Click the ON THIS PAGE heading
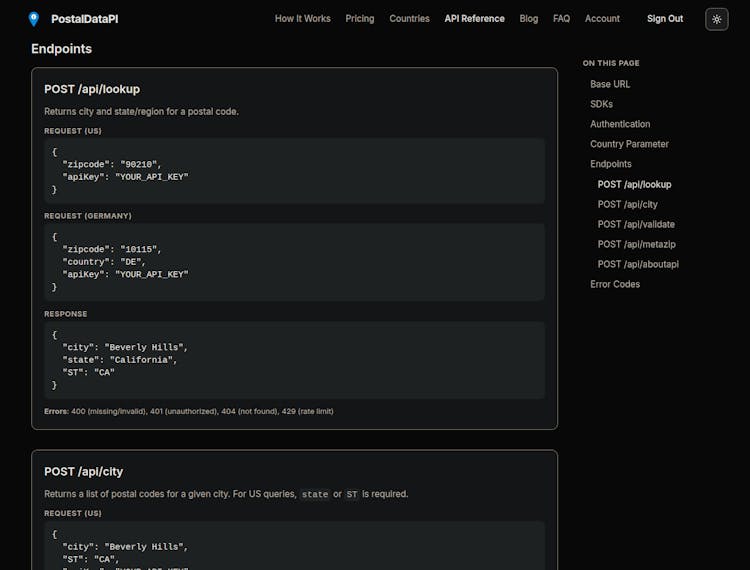The width and height of the screenshot is (750, 570). click(x=611, y=63)
